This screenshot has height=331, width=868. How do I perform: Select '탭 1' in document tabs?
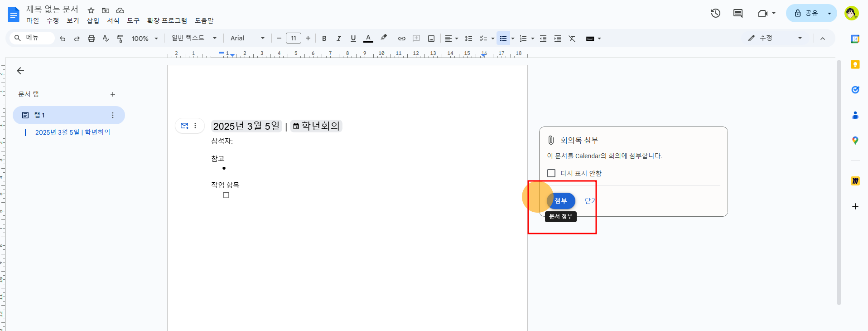(69, 115)
